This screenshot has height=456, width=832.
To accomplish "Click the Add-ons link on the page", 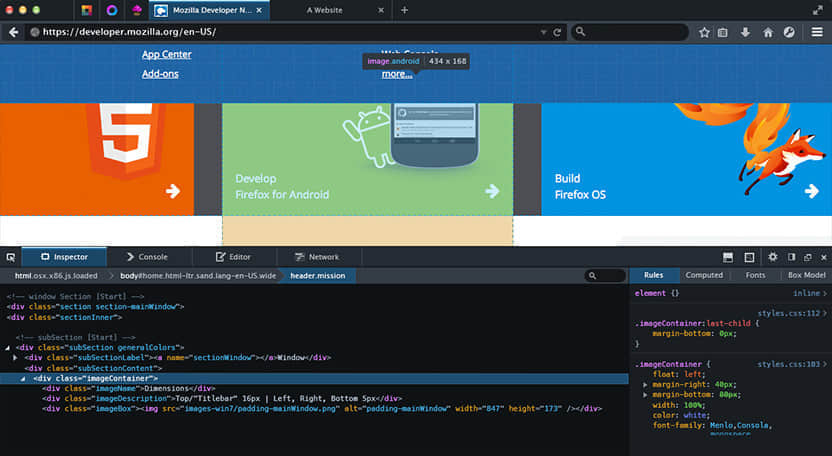I will coord(160,74).
